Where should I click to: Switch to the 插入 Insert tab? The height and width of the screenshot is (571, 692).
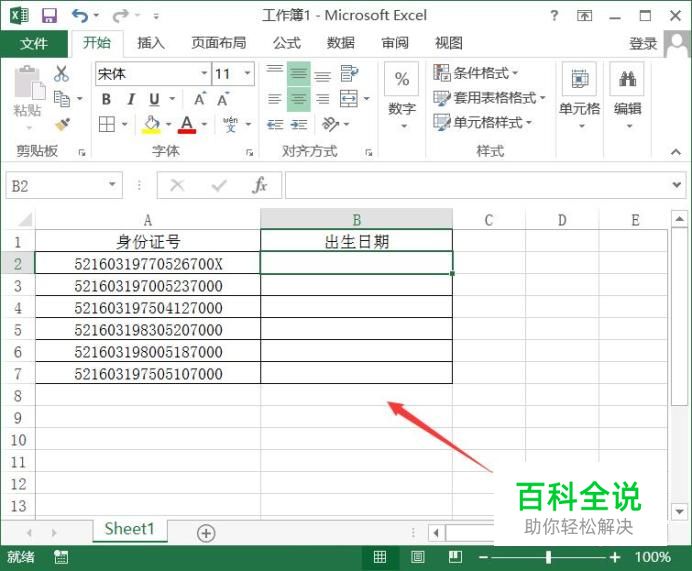(x=150, y=43)
